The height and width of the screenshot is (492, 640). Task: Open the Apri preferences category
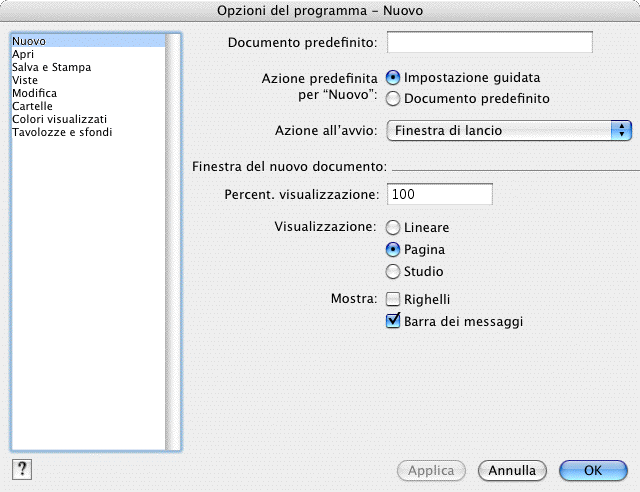[23, 54]
